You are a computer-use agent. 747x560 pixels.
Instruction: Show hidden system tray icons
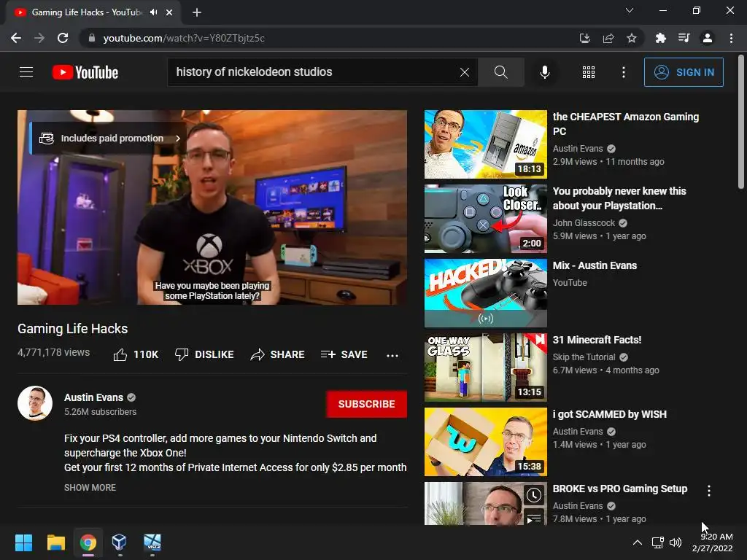[x=637, y=542]
